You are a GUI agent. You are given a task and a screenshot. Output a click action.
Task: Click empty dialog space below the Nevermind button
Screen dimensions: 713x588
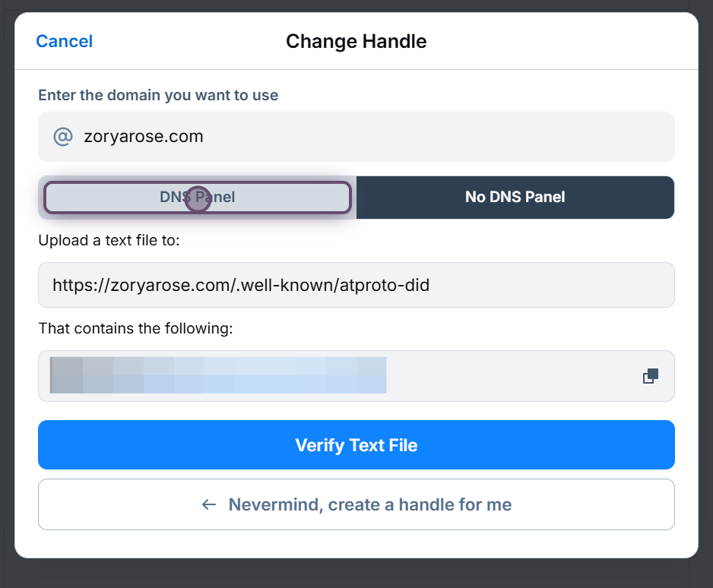(356, 544)
